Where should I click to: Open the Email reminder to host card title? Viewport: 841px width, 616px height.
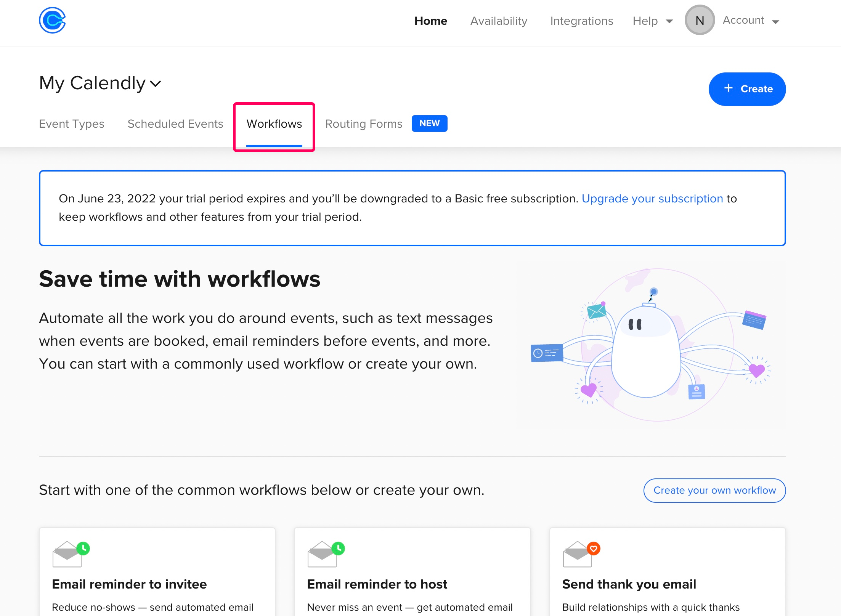(x=377, y=584)
